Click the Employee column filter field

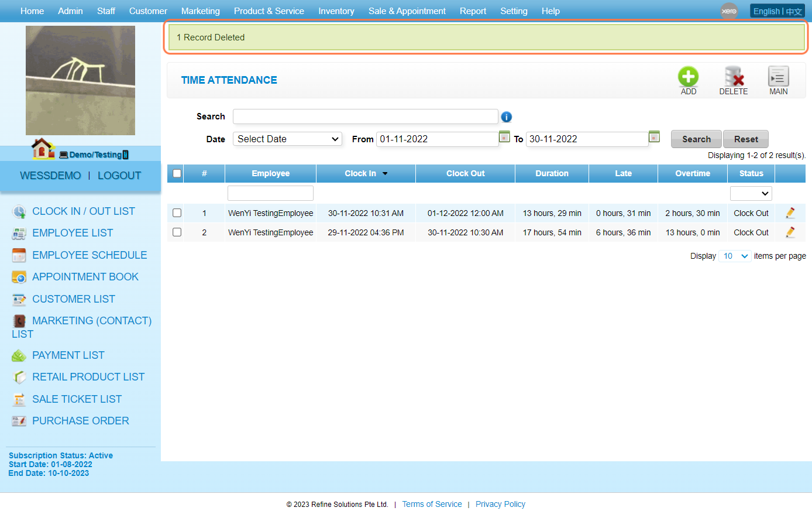click(x=270, y=193)
